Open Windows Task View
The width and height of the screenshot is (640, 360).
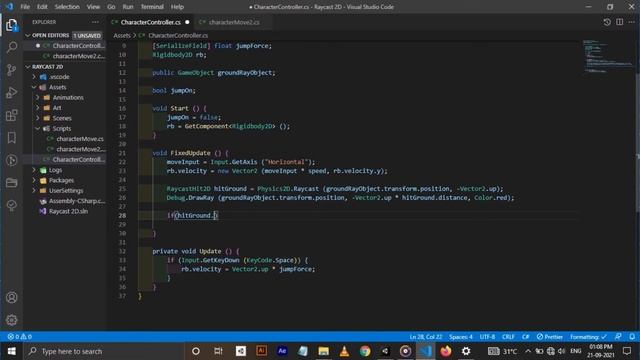tap(218, 351)
